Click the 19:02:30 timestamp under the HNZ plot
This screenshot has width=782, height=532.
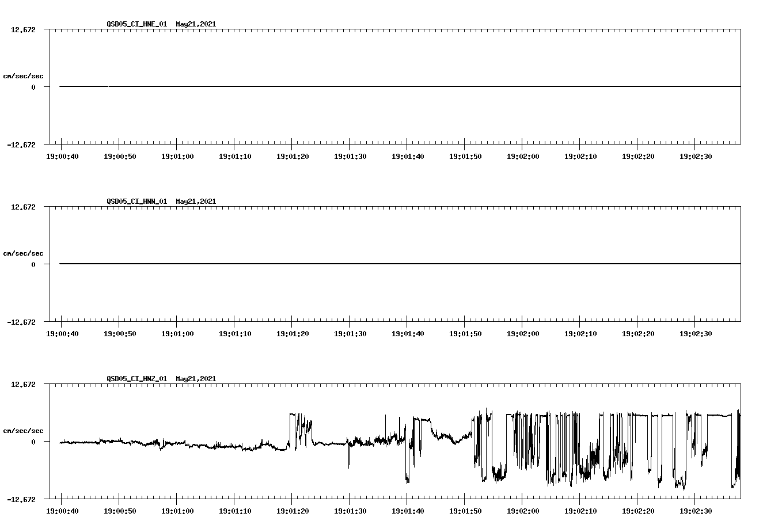coord(696,510)
